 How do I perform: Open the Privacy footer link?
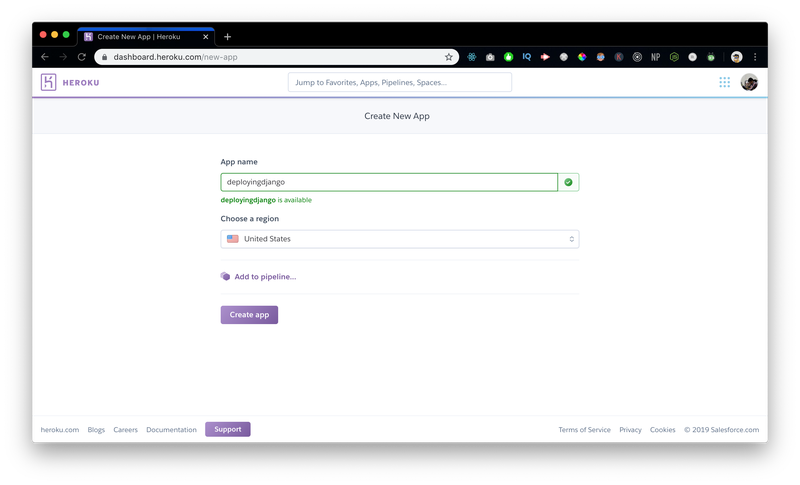coord(630,430)
